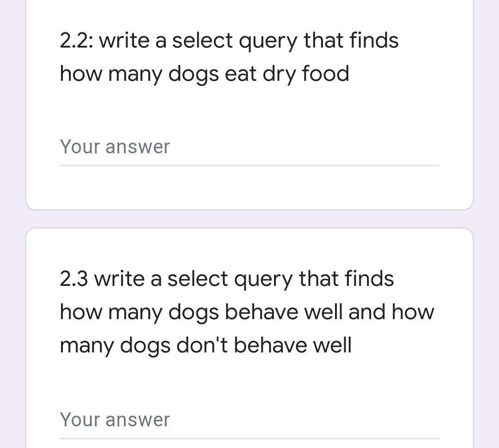The width and height of the screenshot is (499, 448).
Task: Click the '2.3' label at the question start
Action: [73, 278]
